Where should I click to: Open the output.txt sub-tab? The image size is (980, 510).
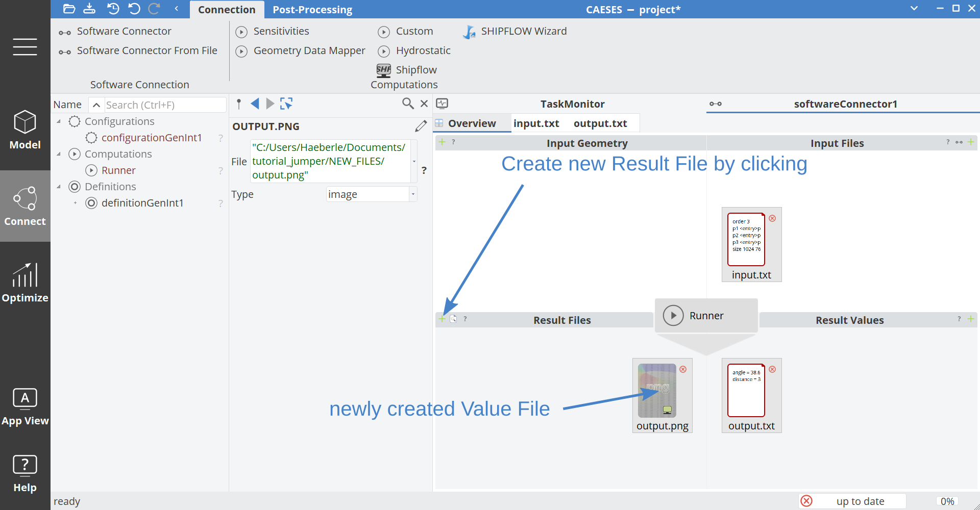pos(600,123)
